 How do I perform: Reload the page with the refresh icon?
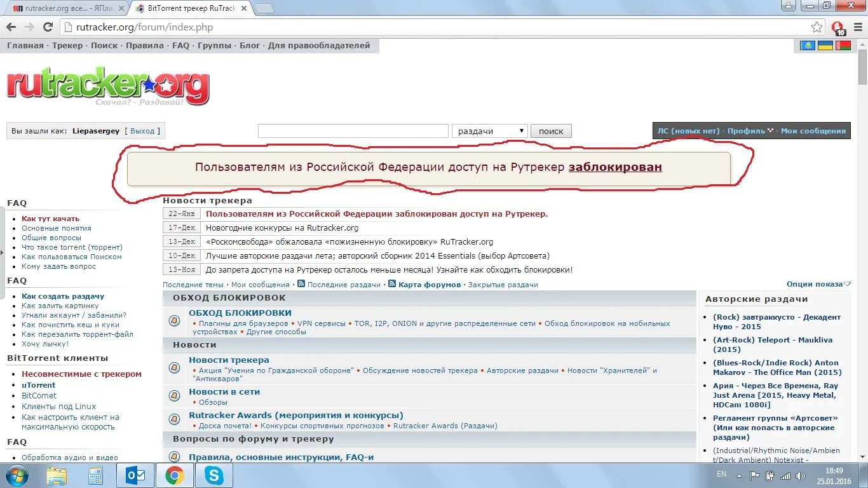(48, 27)
